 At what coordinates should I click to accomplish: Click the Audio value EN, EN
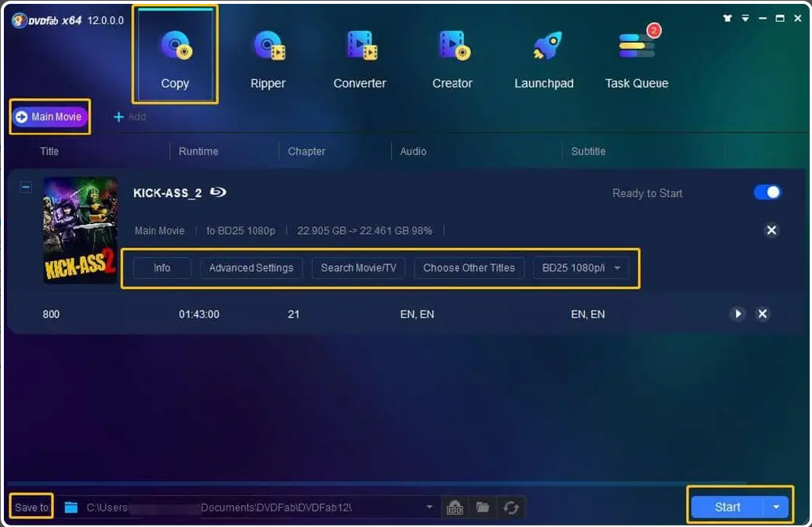click(x=417, y=314)
